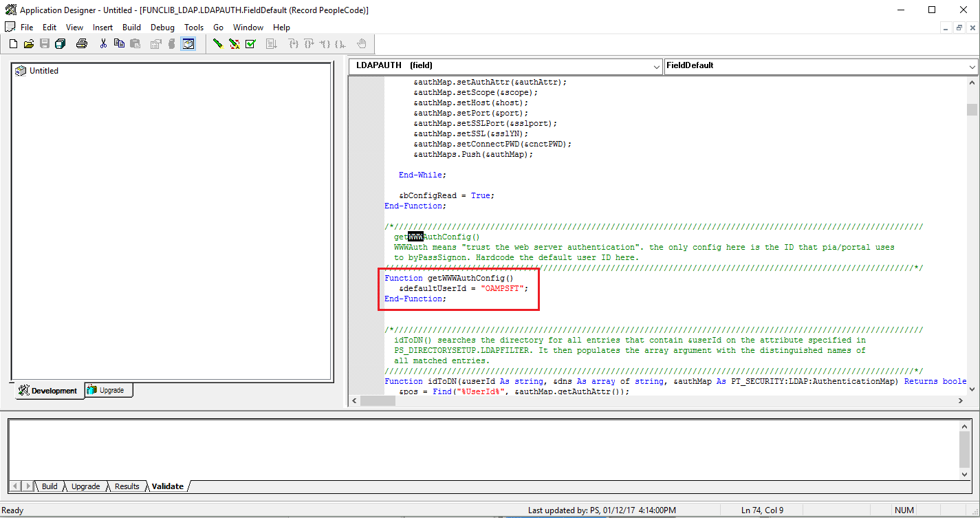Click the output pane scroll down arrow

(964, 473)
